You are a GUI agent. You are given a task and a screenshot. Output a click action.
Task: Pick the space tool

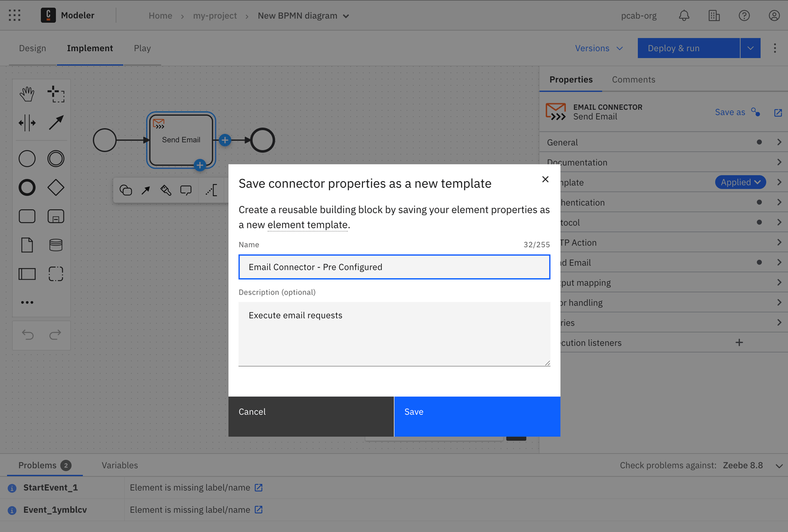(x=27, y=123)
